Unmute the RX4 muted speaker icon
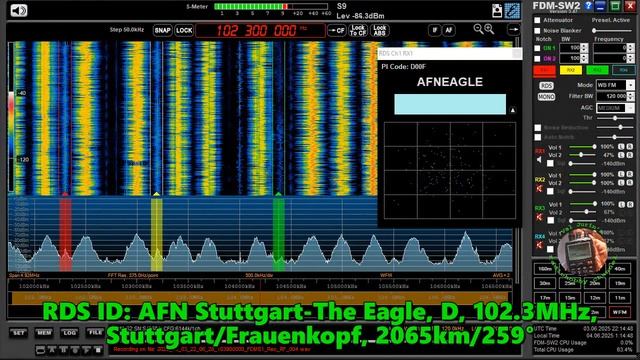 point(539,245)
